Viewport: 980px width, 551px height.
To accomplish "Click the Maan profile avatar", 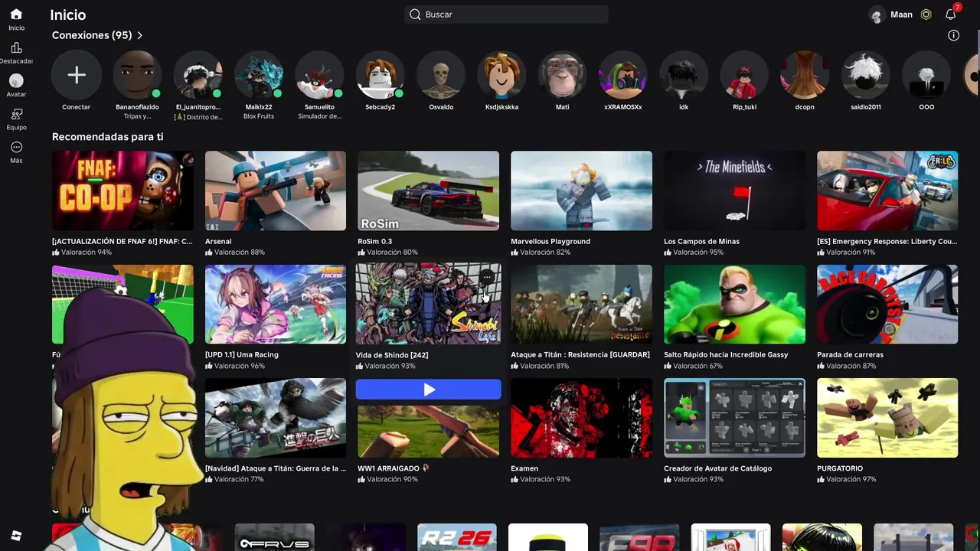I will point(877,15).
